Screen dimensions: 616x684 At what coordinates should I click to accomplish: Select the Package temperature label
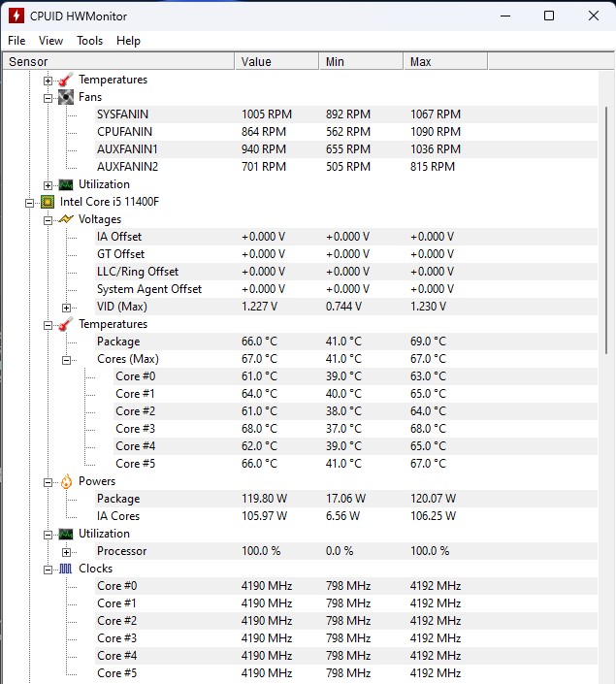(x=118, y=342)
